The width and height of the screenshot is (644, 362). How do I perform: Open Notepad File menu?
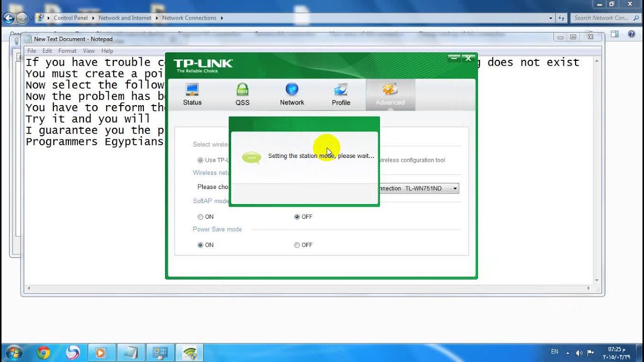(32, 51)
